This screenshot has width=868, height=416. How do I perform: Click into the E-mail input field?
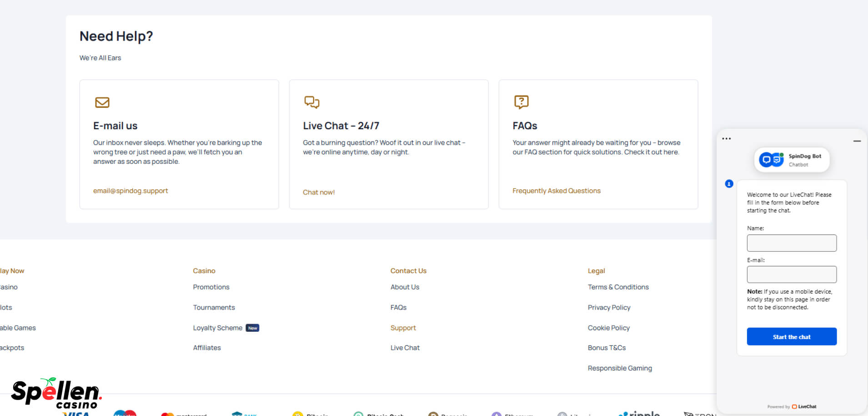click(791, 274)
